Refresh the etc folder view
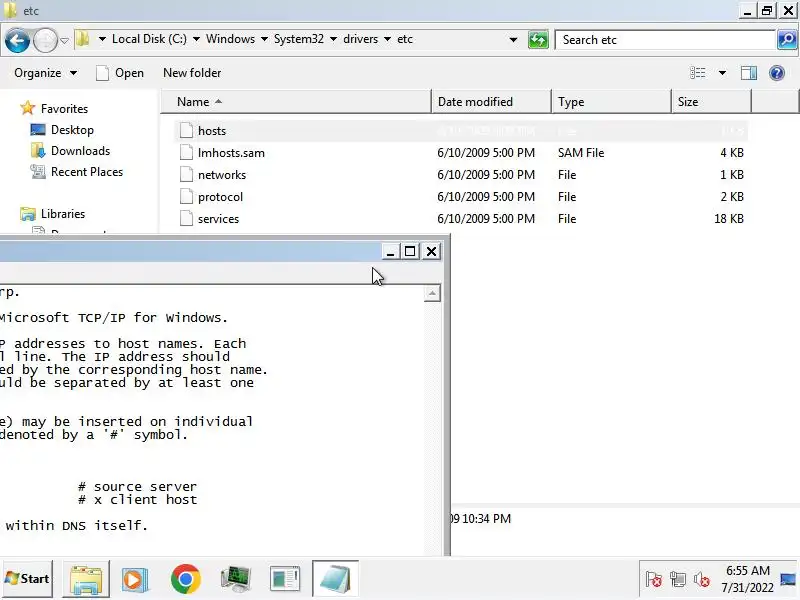800x600 pixels. [x=538, y=40]
